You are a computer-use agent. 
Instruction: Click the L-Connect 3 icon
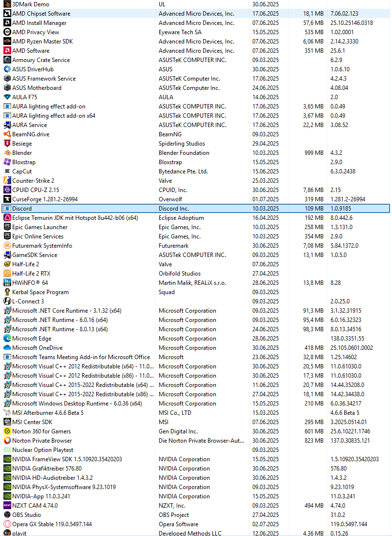click(7, 301)
